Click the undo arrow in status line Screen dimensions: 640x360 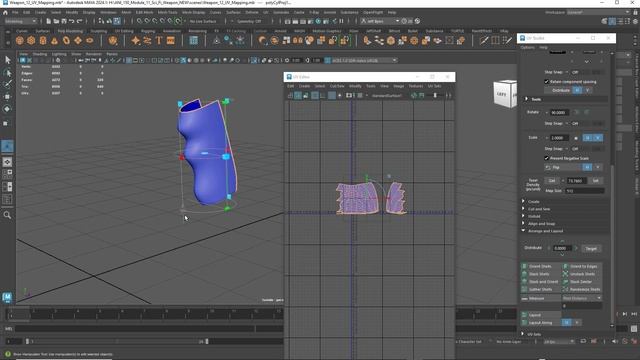[x=71, y=21]
